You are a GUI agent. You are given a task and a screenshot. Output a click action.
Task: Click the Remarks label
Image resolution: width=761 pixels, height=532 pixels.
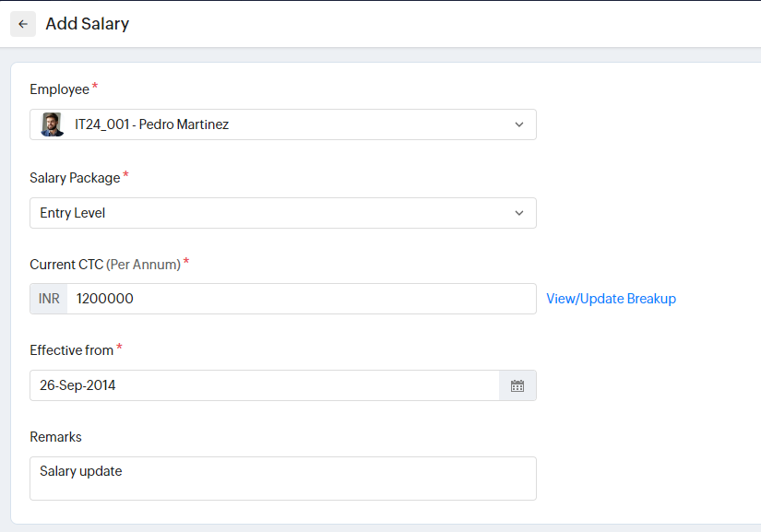point(55,437)
